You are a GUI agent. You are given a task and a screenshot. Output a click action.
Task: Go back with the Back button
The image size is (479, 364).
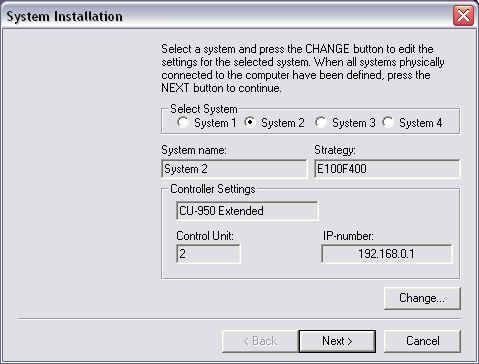pos(260,341)
